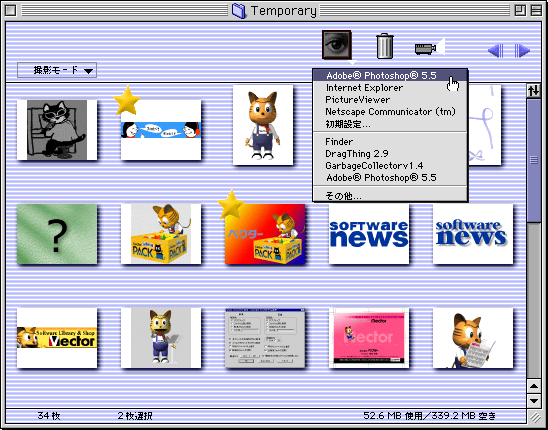Select cat at music stand thumbnail
548x430 pixels.
[x=161, y=338]
